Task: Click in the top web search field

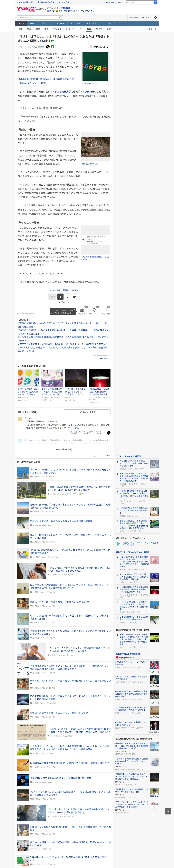Action: pos(139,2)
